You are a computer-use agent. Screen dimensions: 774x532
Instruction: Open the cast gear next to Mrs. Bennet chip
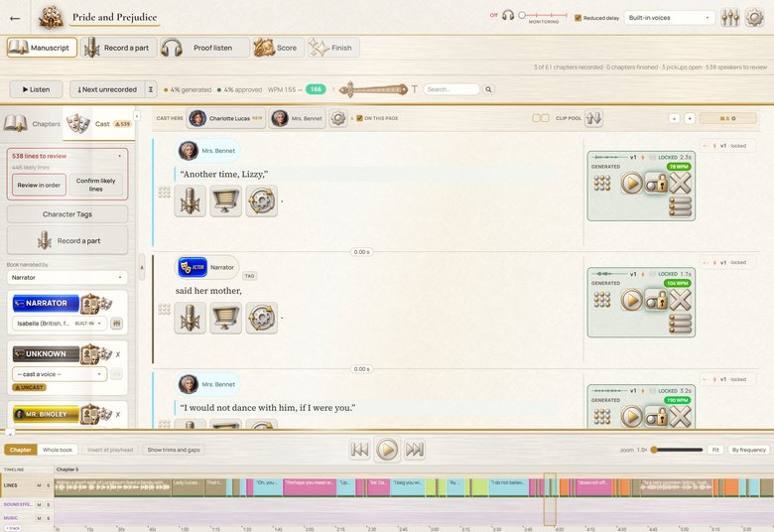338,118
